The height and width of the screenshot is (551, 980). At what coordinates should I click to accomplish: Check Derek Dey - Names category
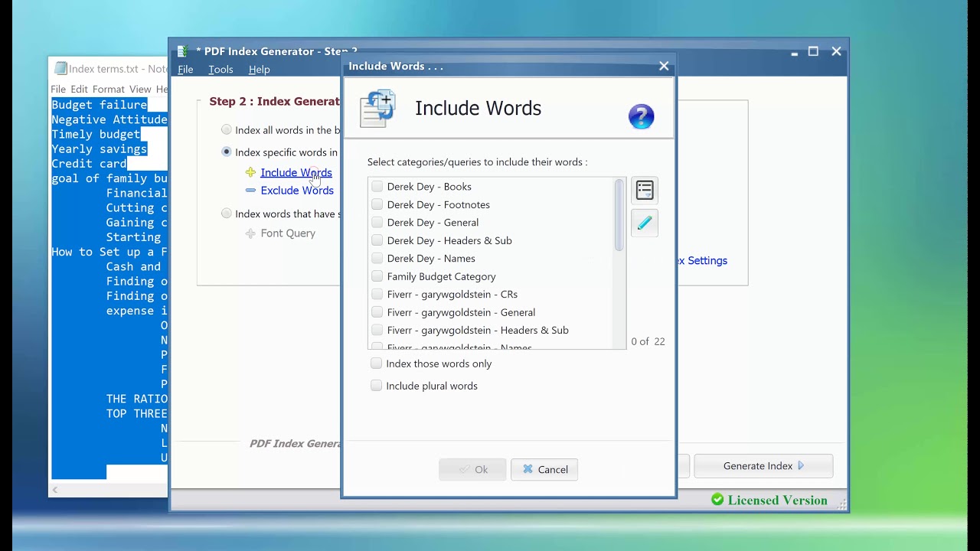tap(377, 258)
